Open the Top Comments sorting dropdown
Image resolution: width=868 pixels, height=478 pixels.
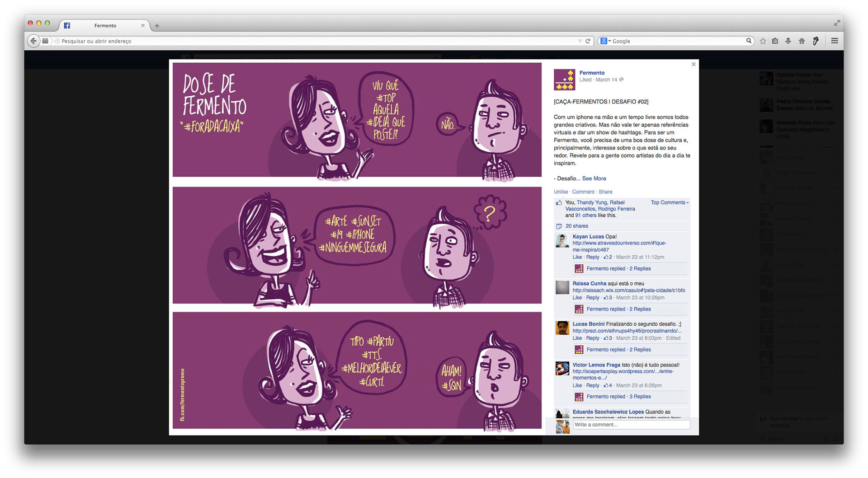tap(670, 202)
